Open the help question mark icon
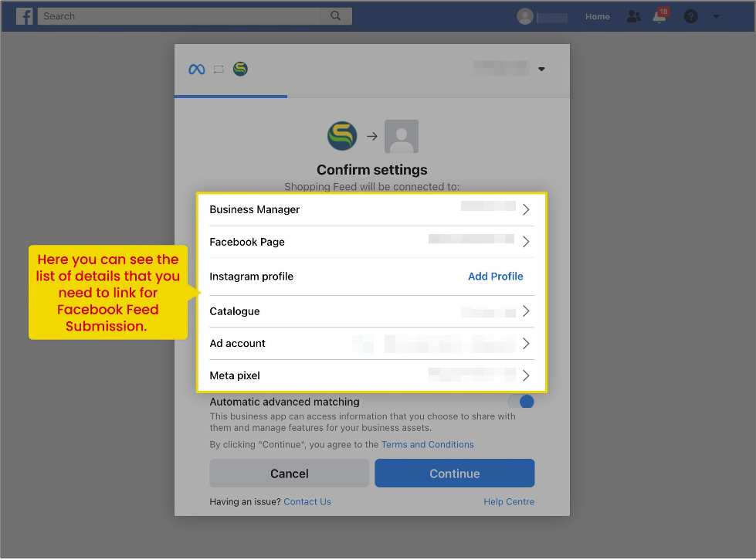756x560 pixels. click(691, 16)
